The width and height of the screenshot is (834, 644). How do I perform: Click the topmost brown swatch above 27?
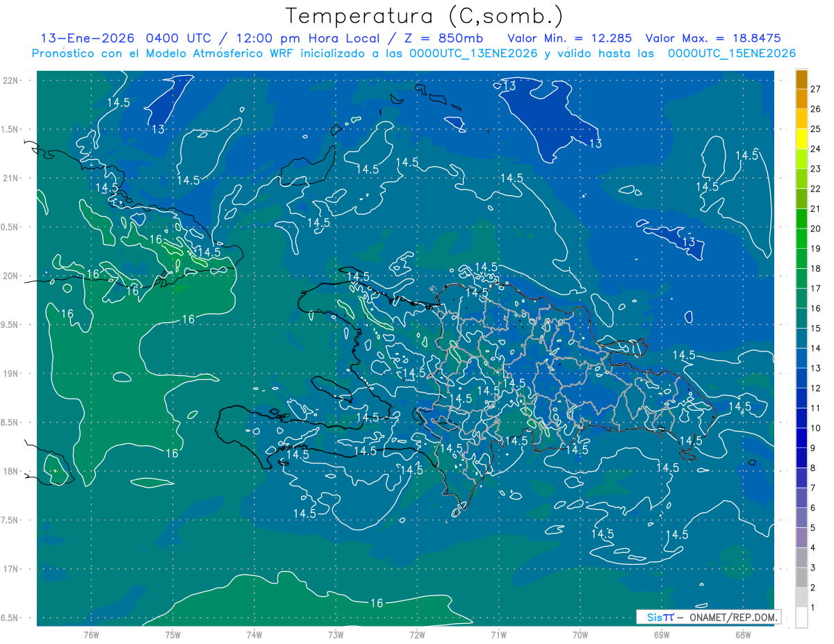801,79
